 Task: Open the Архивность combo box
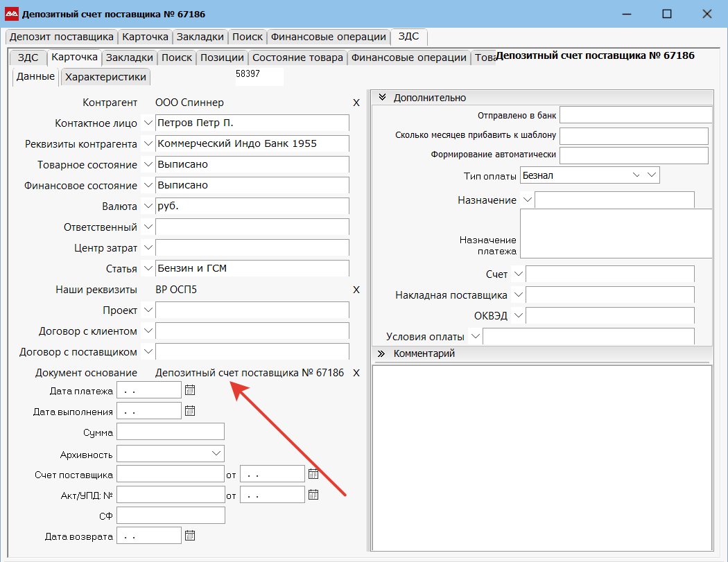(171, 453)
